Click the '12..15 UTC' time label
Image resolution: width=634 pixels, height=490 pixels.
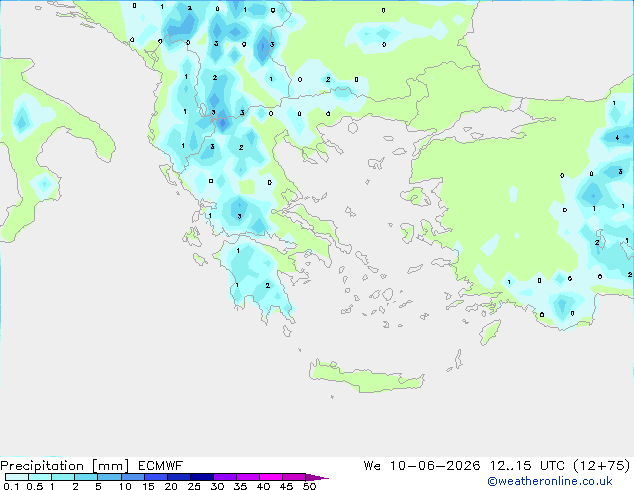click(x=527, y=466)
